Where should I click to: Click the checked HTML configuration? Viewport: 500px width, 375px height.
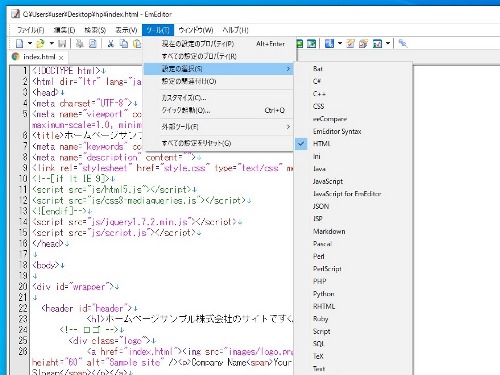353,144
